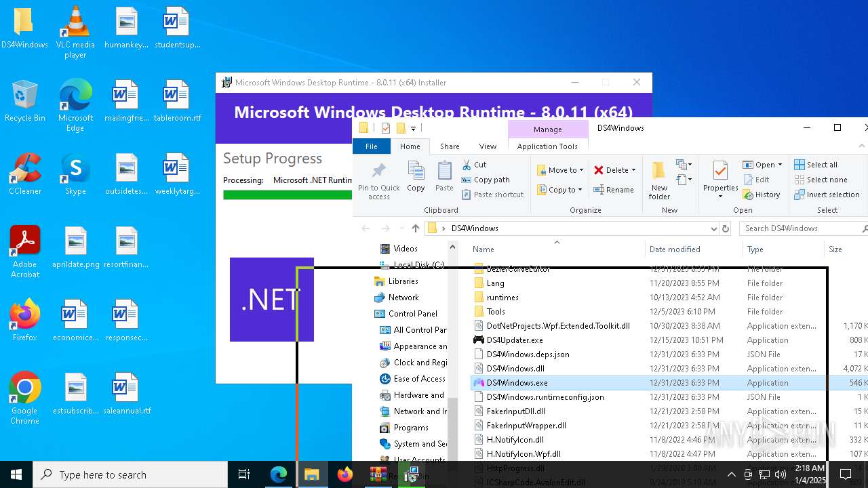
Task: Click History in Open group
Action: [x=762, y=195]
